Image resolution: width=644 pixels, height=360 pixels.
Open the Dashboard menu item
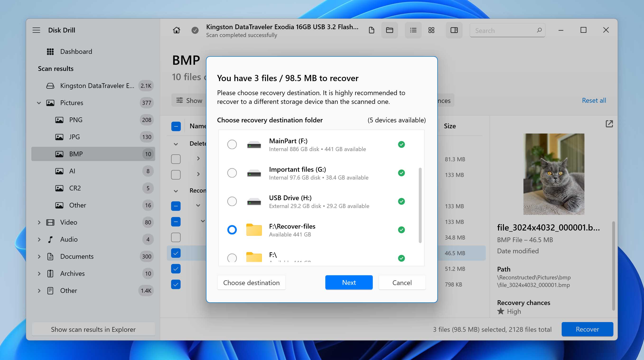pos(76,51)
